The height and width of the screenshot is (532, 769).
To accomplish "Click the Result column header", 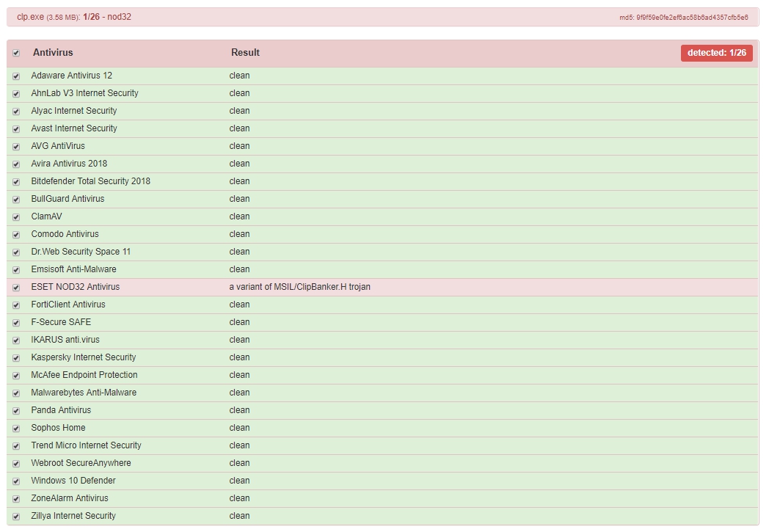I will (245, 52).
